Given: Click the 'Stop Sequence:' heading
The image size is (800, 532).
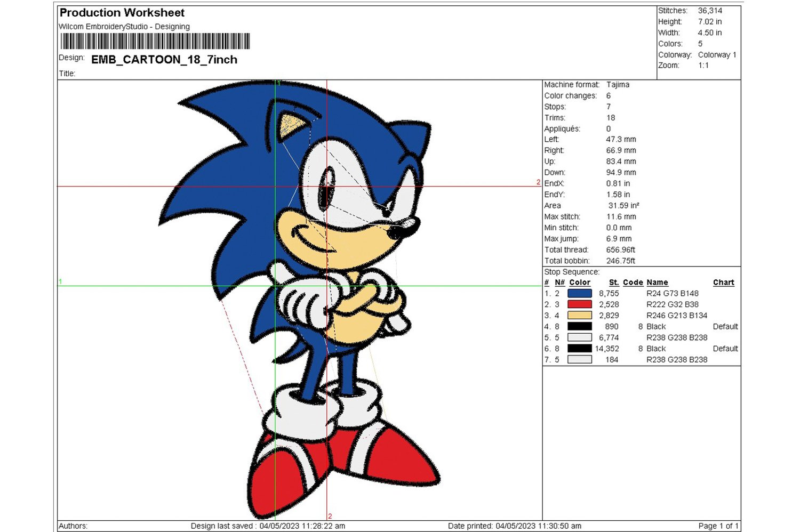Looking at the screenshot, I should (572, 272).
